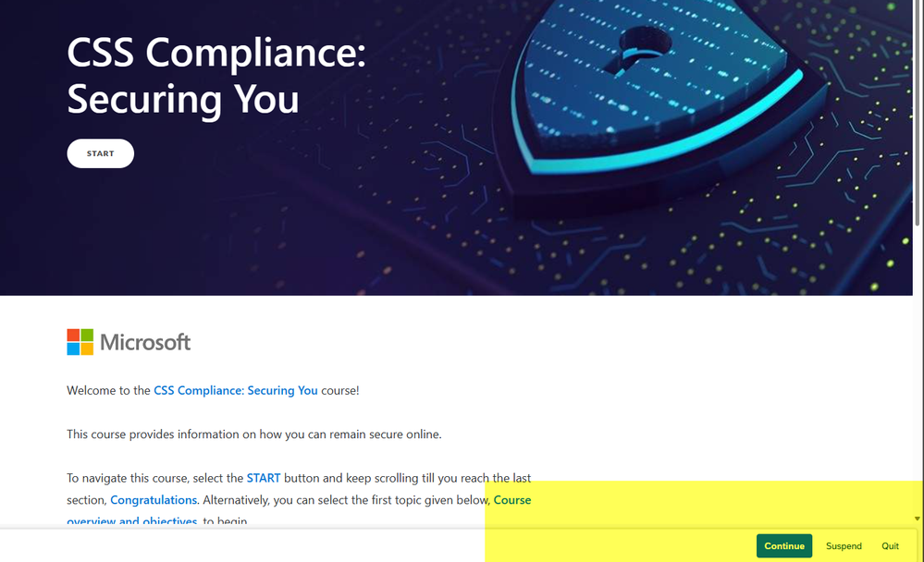Suspend the course
This screenshot has height=562, width=924.
tap(844, 546)
